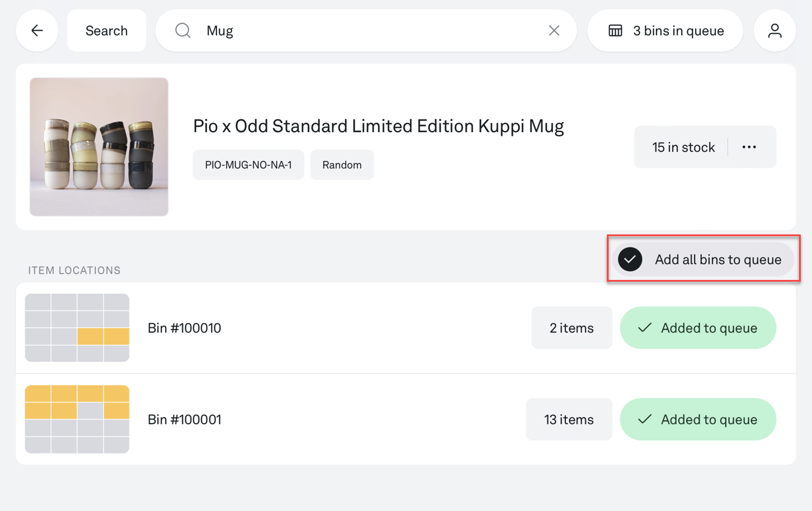Viewport: 812px width, 511px height.
Task: Toggle the Add all bins checkmark
Action: [x=630, y=259]
